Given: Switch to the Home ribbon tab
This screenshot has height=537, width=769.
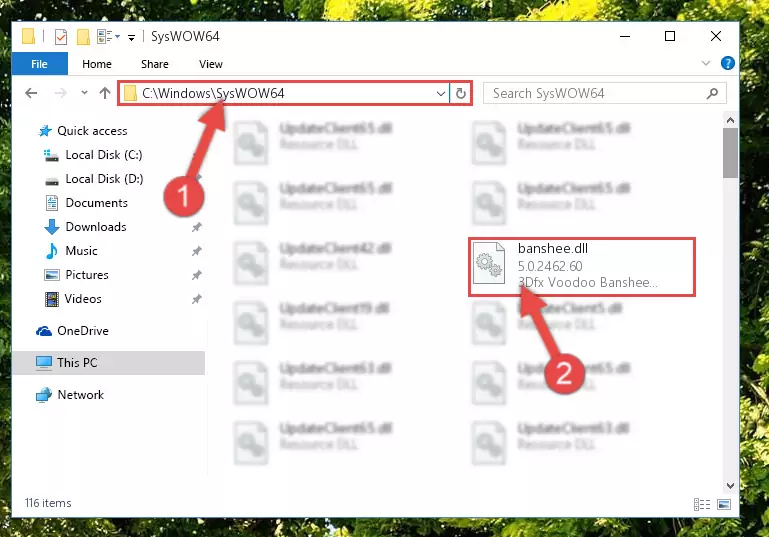Looking at the screenshot, I should 97,64.
